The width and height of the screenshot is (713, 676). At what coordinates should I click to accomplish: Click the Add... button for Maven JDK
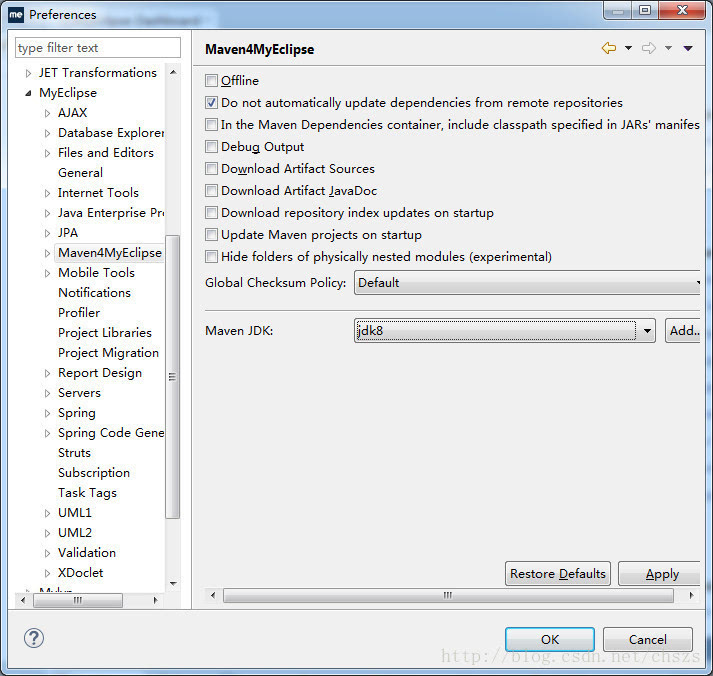click(x=683, y=330)
